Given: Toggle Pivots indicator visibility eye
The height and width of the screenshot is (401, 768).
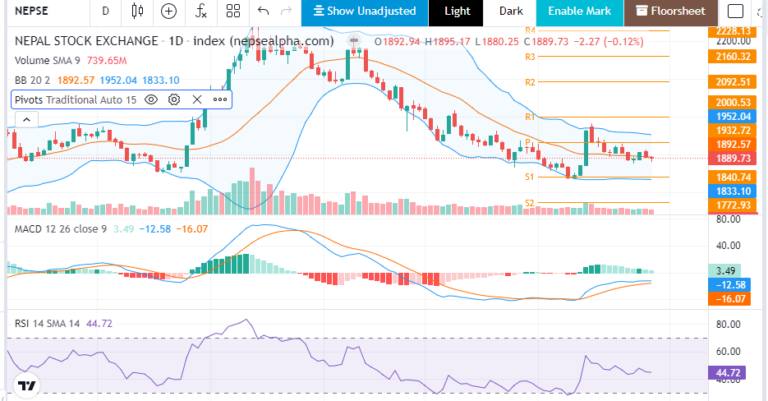Looking at the screenshot, I should pyautogui.click(x=151, y=99).
